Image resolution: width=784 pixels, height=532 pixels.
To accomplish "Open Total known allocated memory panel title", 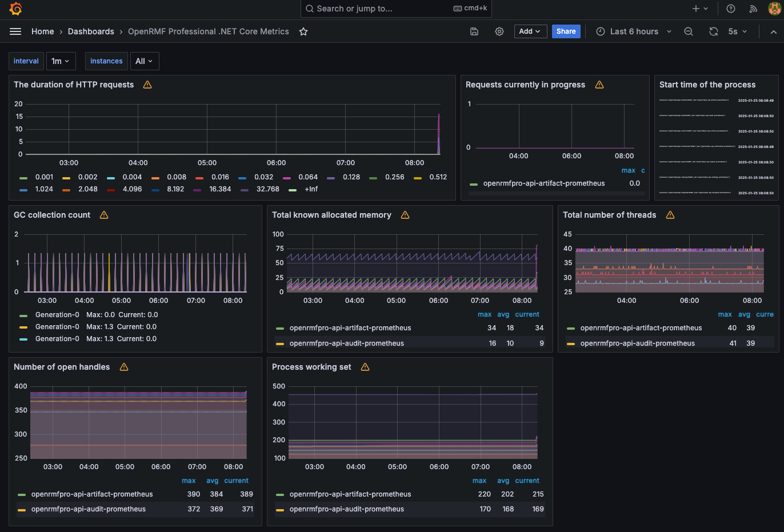I will [x=331, y=215].
